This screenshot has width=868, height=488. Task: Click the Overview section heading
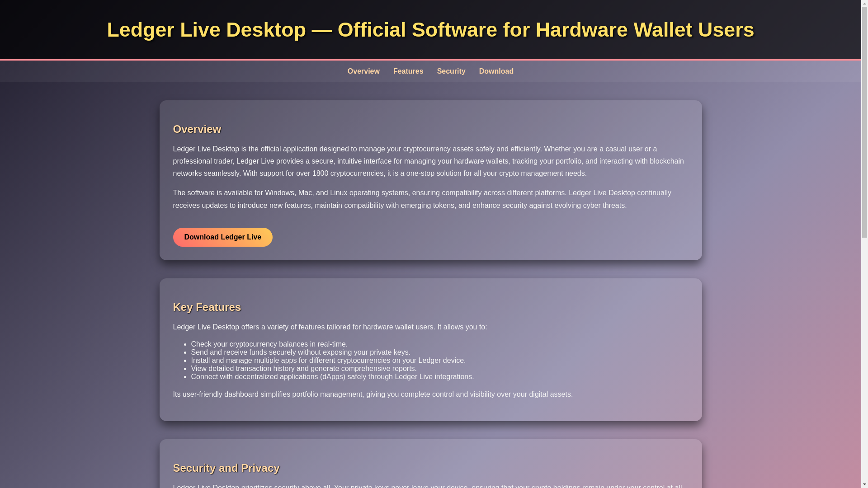pos(197,129)
